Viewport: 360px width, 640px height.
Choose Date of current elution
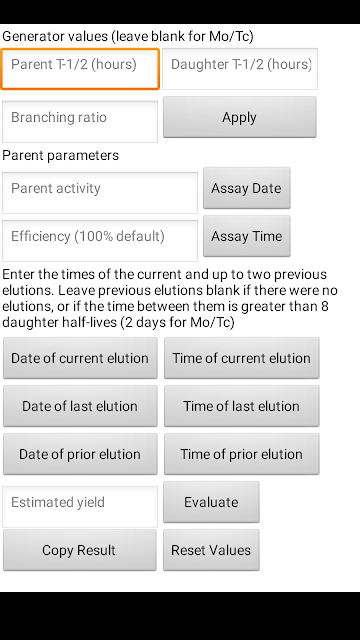coord(80,358)
